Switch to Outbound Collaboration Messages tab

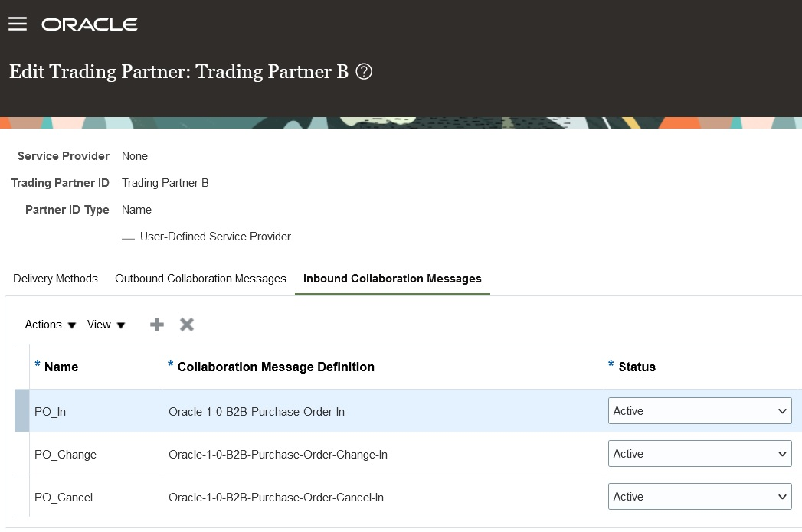200,279
